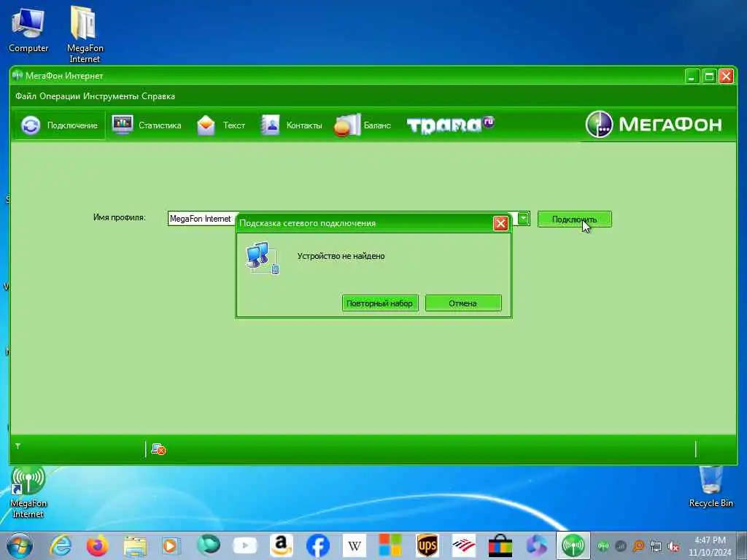
Task: Open the Справка menu
Action: tap(158, 96)
